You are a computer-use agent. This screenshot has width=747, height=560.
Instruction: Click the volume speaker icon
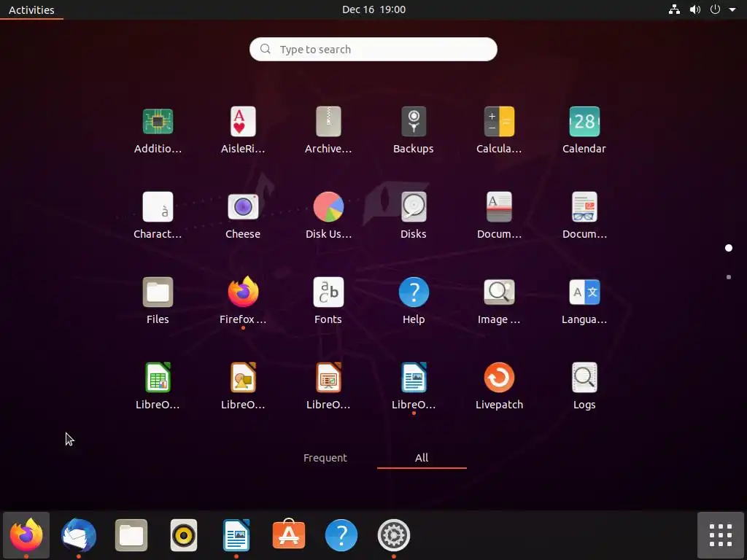click(x=695, y=9)
